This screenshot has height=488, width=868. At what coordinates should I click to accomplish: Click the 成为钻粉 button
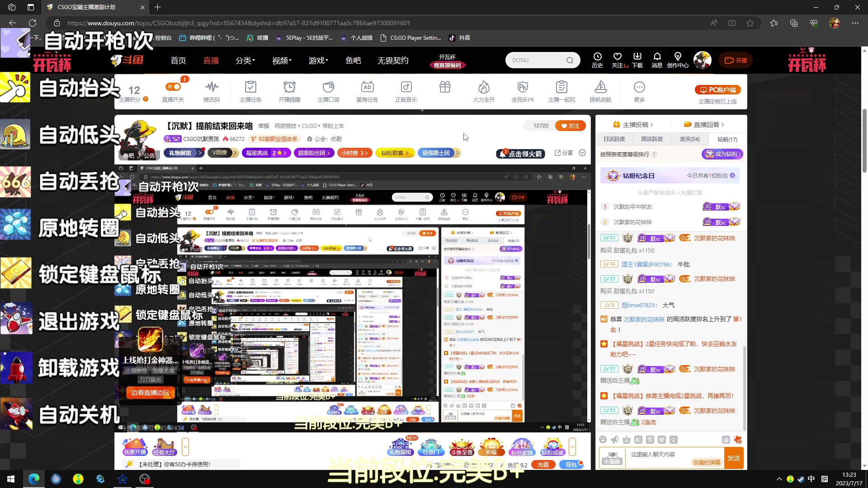722,154
